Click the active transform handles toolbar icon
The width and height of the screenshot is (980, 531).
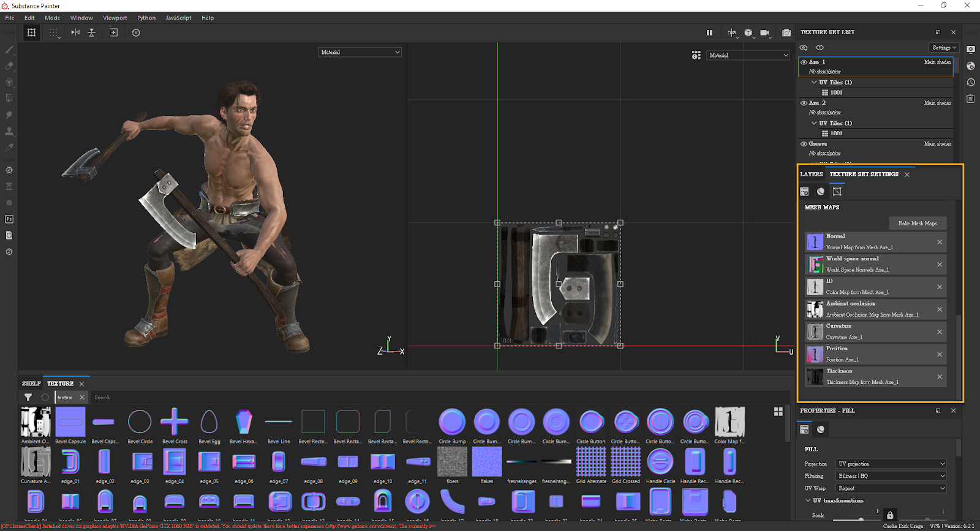click(31, 32)
